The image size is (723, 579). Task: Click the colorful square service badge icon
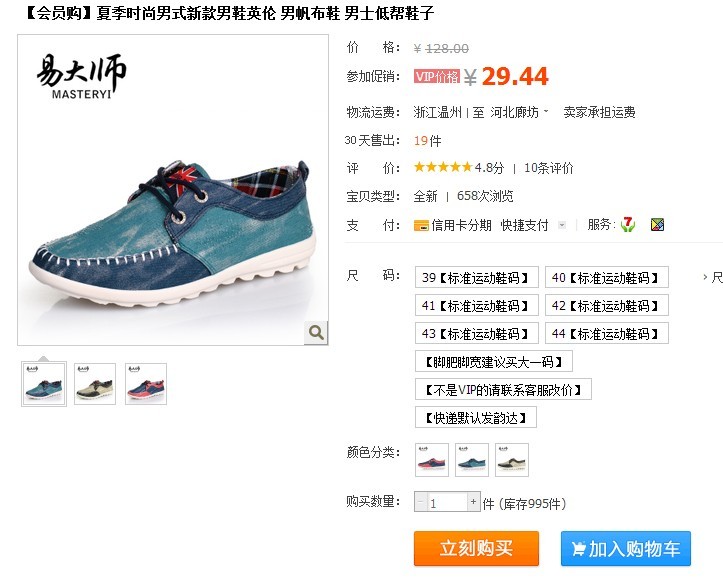pyautogui.click(x=657, y=225)
